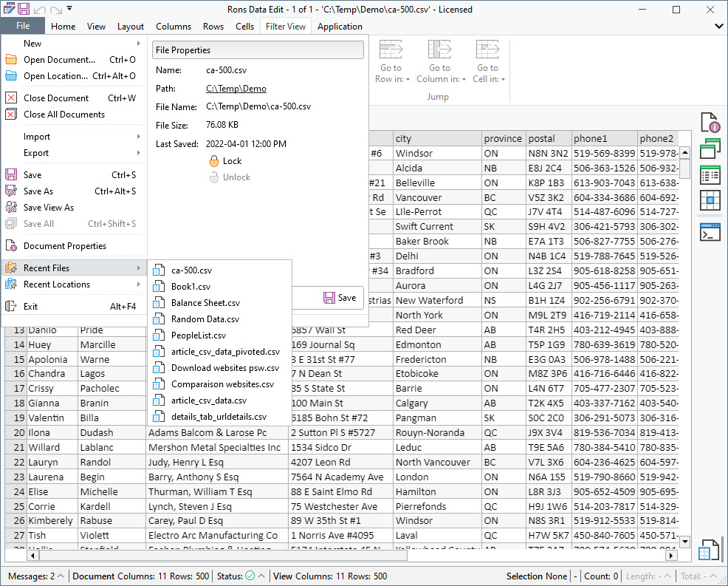Click the table document icon at bottom right

[x=709, y=550]
